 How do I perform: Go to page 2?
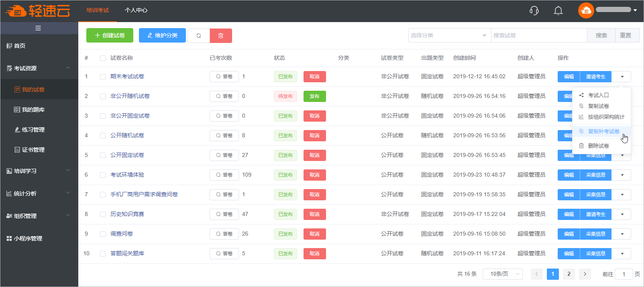[x=569, y=274]
